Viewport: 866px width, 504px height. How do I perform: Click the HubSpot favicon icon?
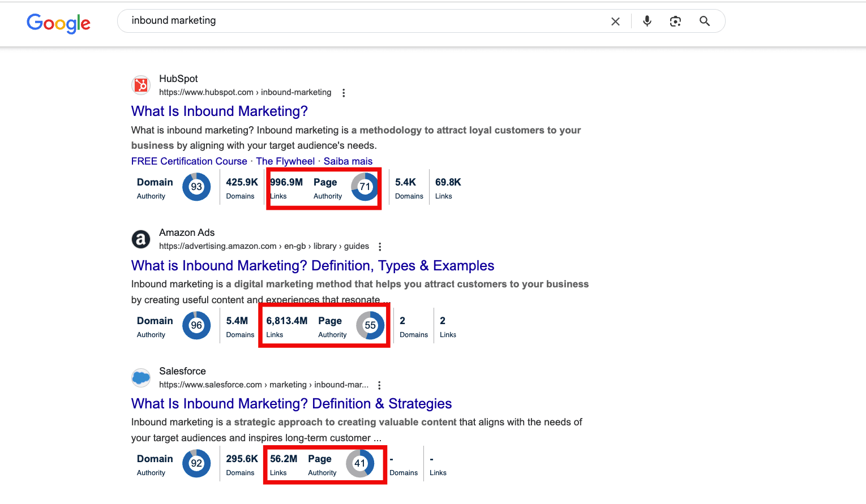tap(141, 85)
